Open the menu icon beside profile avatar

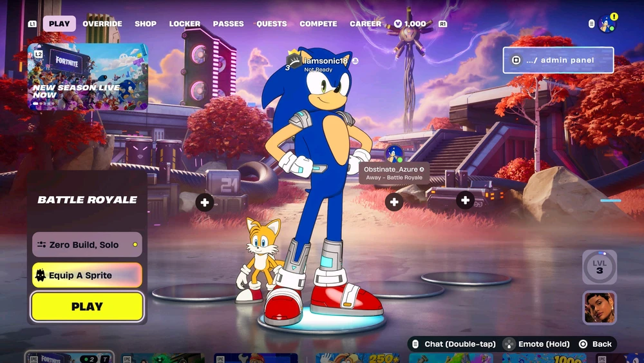point(591,24)
